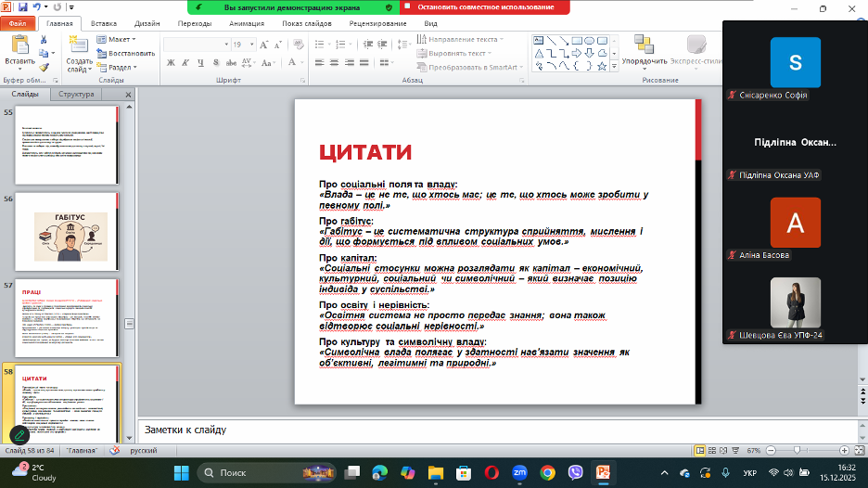Justify text alignment toggle
The image size is (868, 488).
(364, 62)
